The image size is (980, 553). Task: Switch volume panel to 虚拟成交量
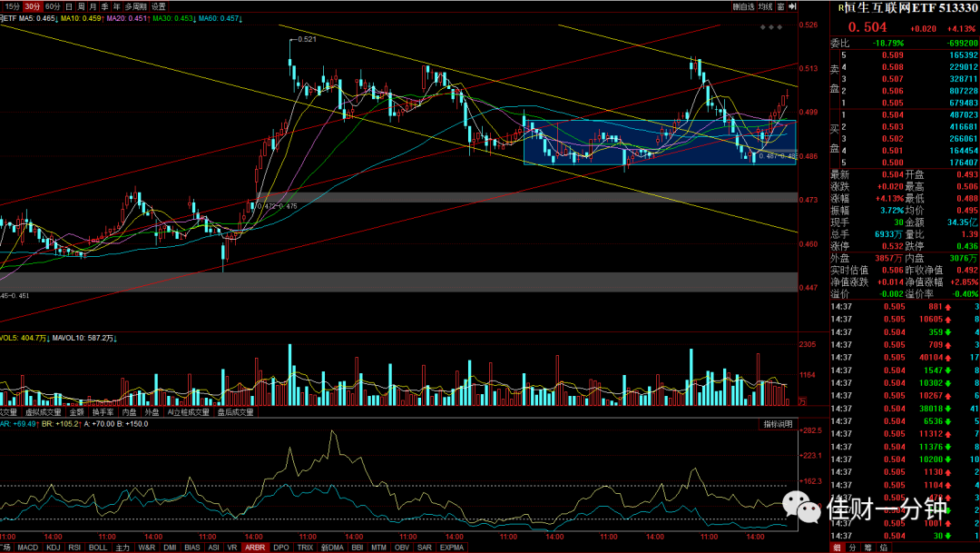(x=44, y=412)
